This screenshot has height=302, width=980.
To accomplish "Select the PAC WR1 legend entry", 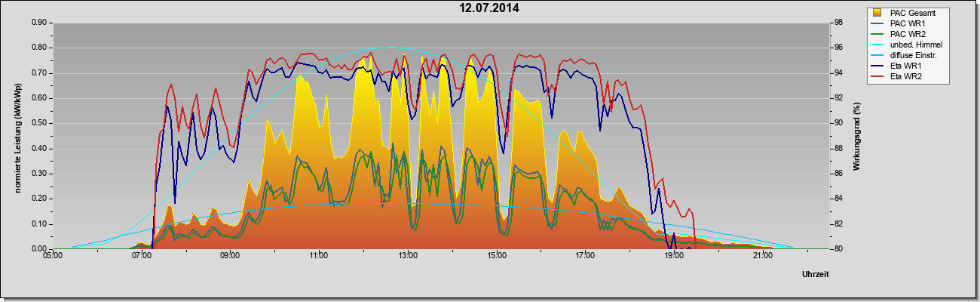I will point(905,23).
